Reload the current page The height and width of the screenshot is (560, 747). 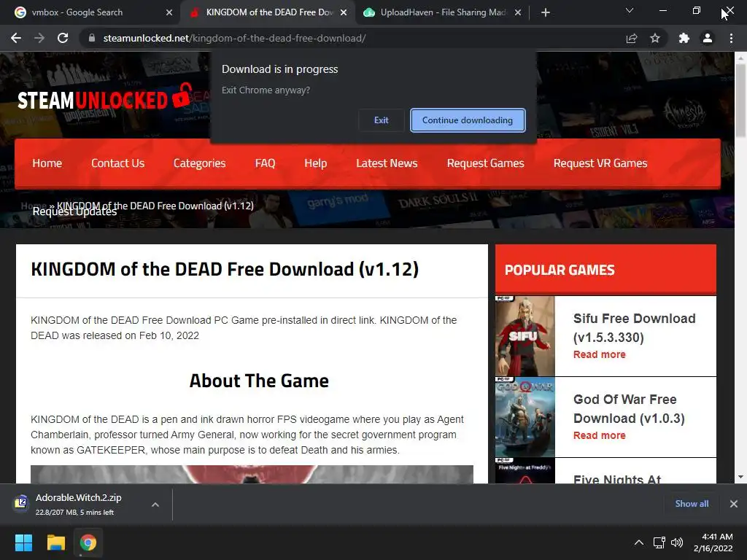coord(63,38)
